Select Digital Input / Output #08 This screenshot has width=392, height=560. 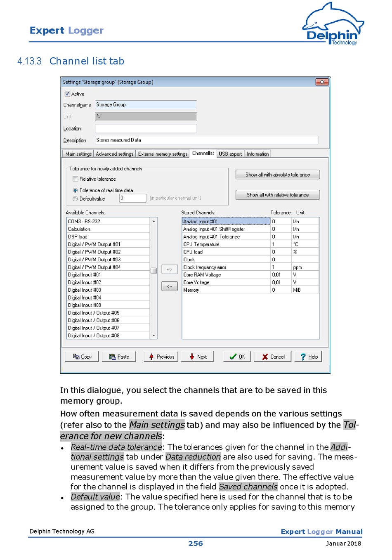pos(109,336)
